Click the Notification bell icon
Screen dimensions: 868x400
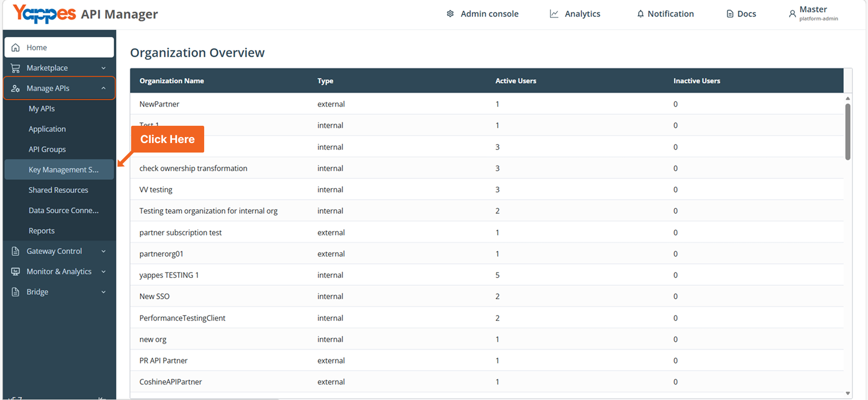[x=640, y=14]
